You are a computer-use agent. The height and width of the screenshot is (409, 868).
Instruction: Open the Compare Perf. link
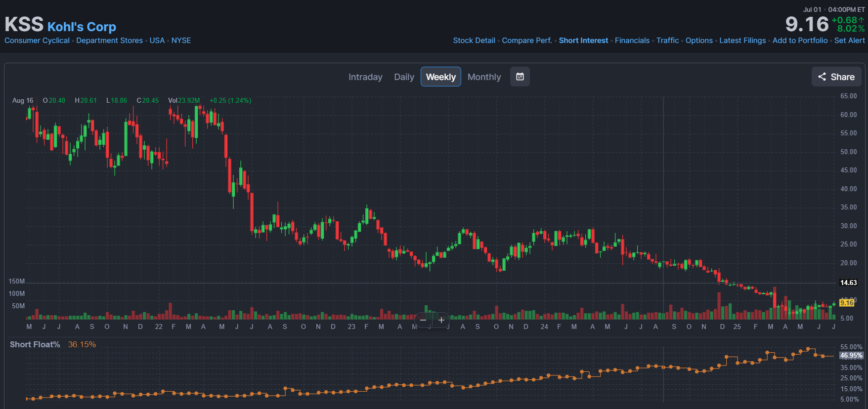(527, 41)
